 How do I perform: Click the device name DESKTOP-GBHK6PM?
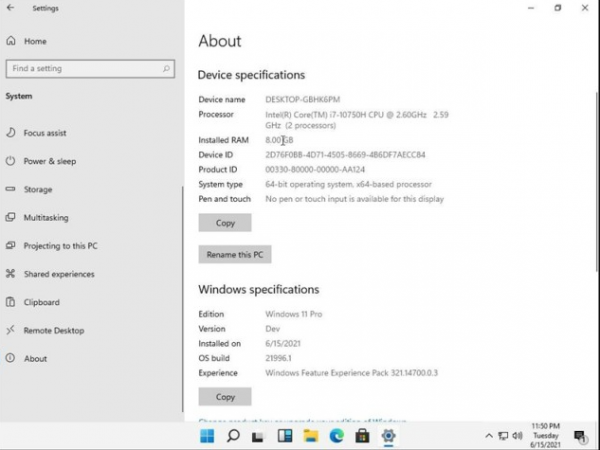click(x=303, y=99)
